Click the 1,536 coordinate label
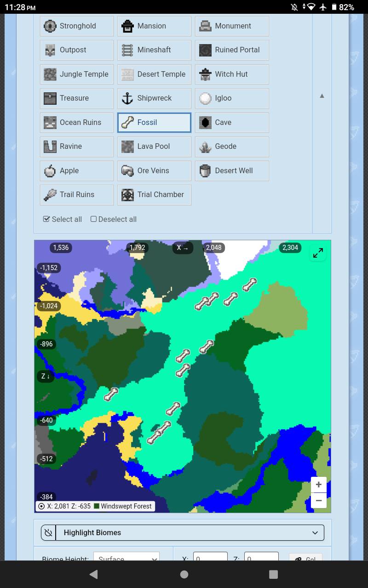The width and height of the screenshot is (368, 588). click(x=61, y=248)
